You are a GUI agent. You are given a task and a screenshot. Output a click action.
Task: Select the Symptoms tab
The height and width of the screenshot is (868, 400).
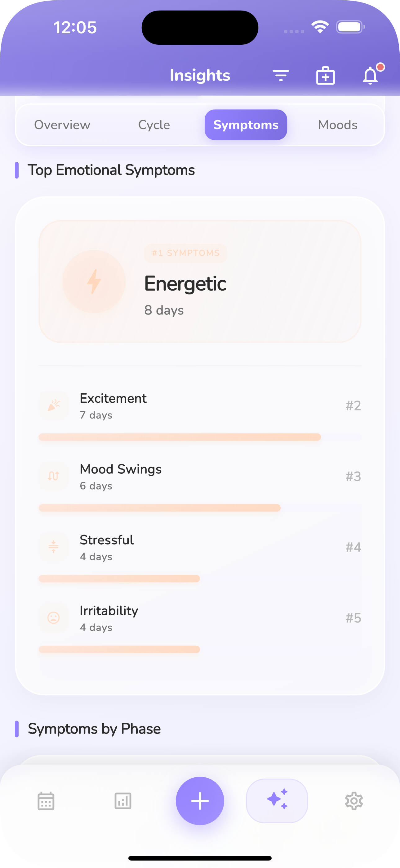pyautogui.click(x=246, y=125)
